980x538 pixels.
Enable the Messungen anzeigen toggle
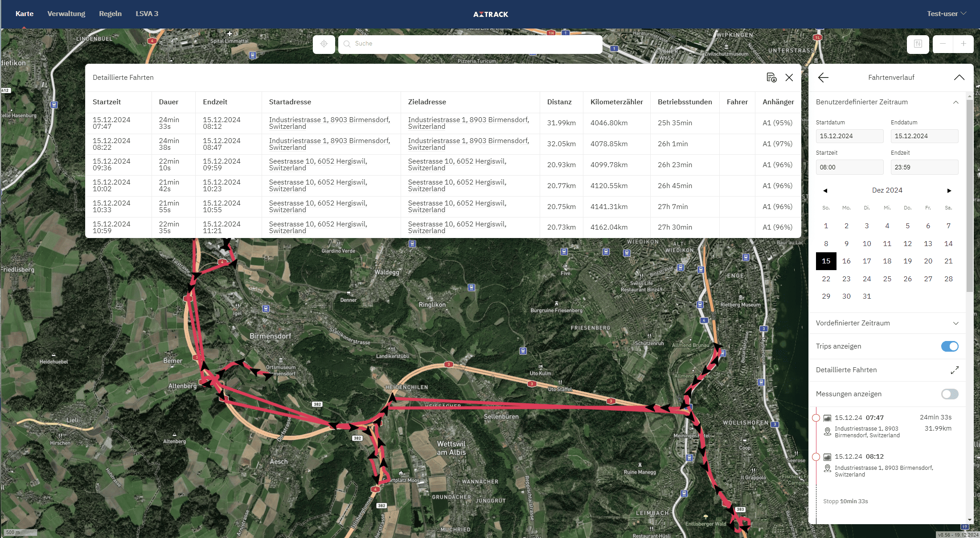click(950, 394)
